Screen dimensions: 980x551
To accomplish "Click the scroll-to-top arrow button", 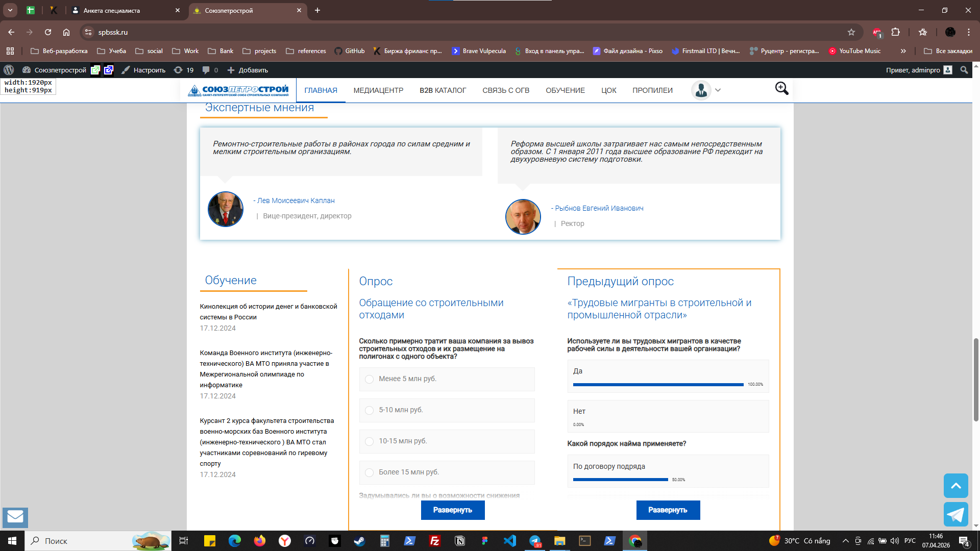I will (x=956, y=486).
